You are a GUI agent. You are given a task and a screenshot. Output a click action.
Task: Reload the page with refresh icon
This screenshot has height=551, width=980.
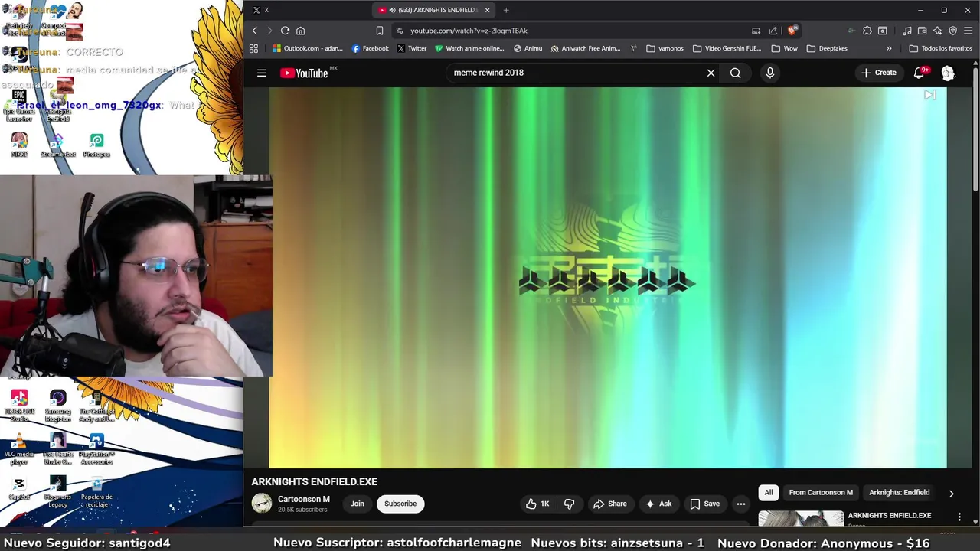[x=285, y=31]
